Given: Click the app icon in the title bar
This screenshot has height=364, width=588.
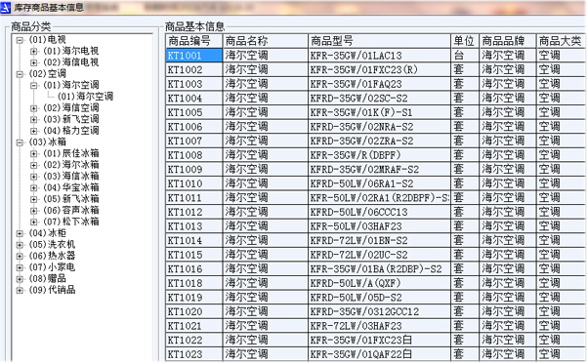Looking at the screenshot, I should (5, 7).
